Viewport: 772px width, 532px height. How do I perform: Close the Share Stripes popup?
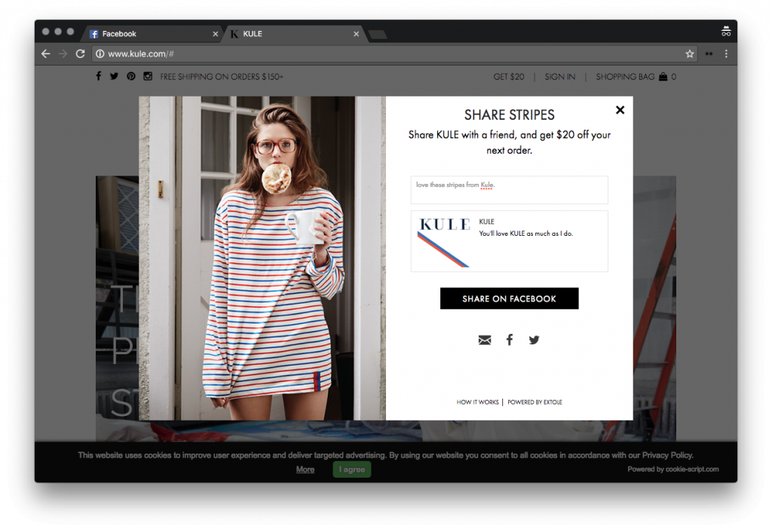(620, 109)
